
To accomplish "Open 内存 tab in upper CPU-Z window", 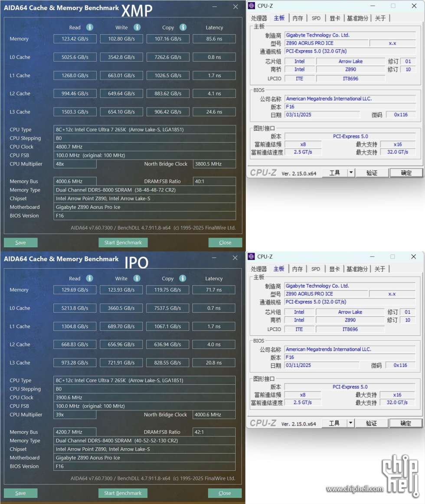I will (x=298, y=18).
